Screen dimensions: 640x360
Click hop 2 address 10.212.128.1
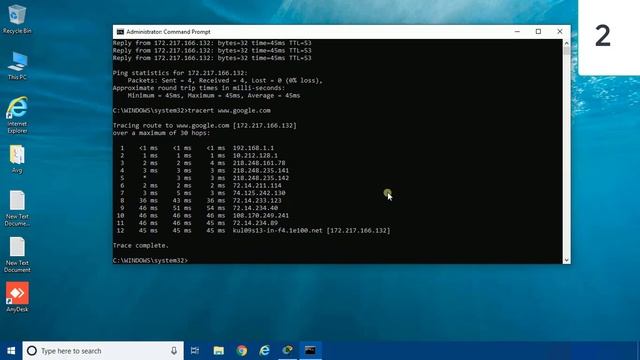coord(255,156)
